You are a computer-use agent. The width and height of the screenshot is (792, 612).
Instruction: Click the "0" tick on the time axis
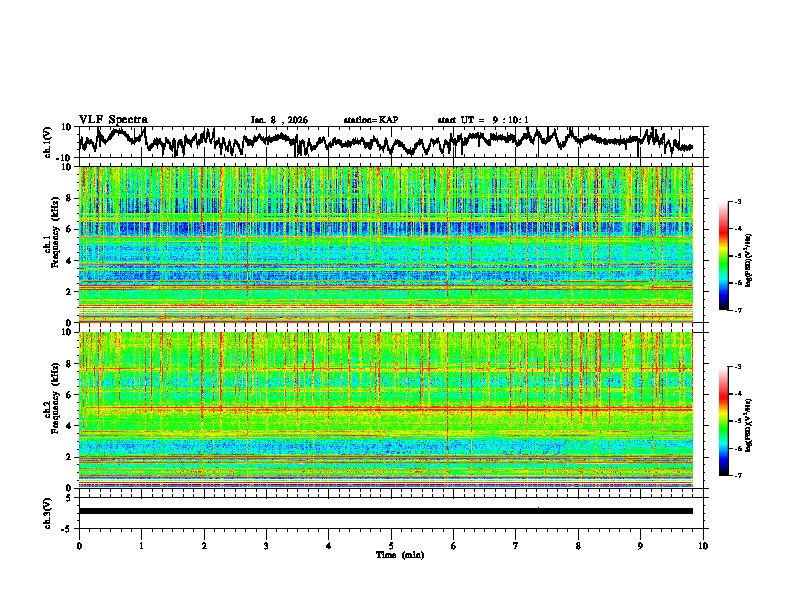[x=79, y=546]
